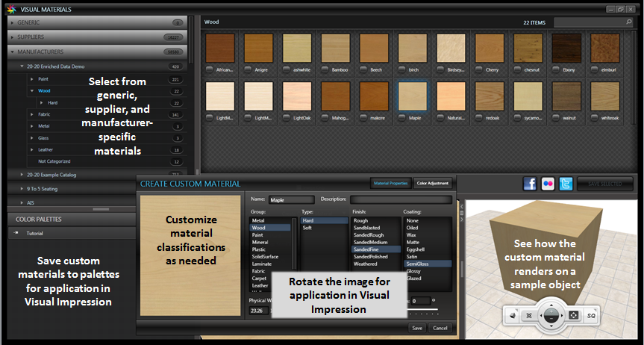Click the cube shape icon in preview controls
The width and height of the screenshot is (644, 345).
[513, 315]
